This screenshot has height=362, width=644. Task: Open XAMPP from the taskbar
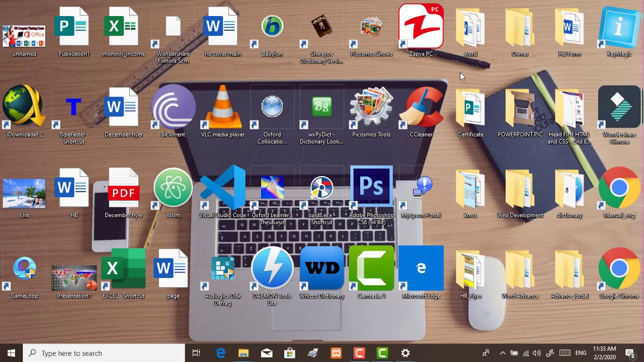(336, 353)
